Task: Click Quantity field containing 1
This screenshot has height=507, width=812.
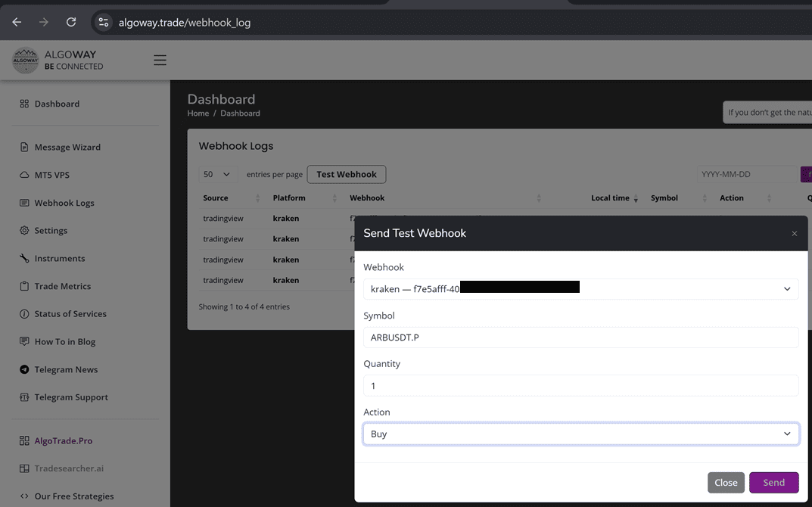Action: [581, 385]
